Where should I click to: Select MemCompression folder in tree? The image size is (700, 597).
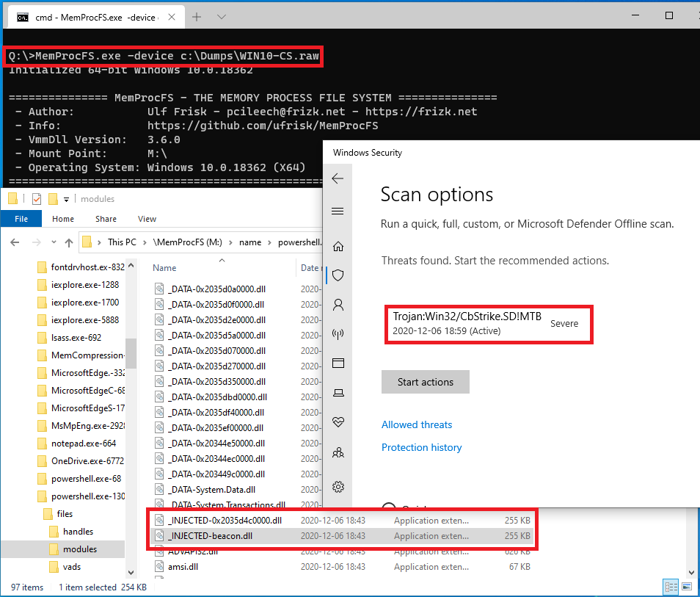[x=81, y=355]
